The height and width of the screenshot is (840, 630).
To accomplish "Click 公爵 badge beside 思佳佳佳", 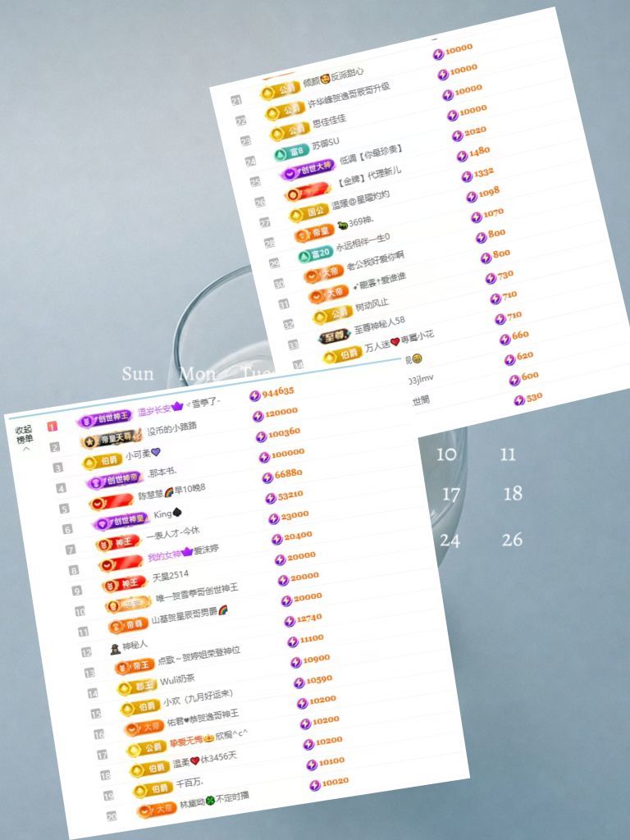I will [x=290, y=130].
